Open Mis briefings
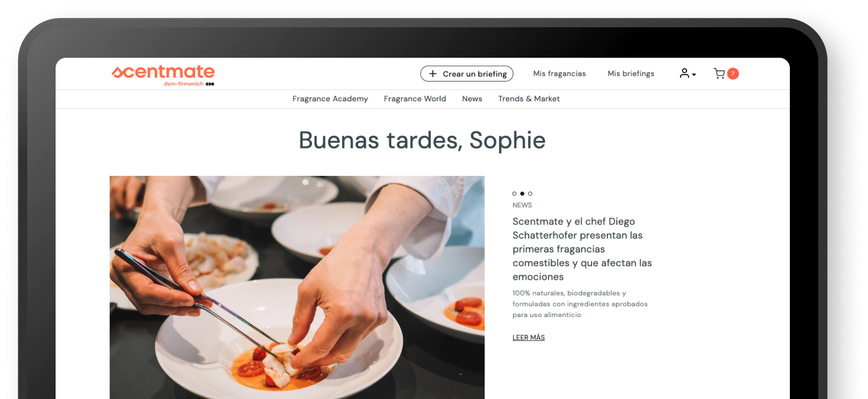This screenshot has width=868, height=399. [x=631, y=73]
